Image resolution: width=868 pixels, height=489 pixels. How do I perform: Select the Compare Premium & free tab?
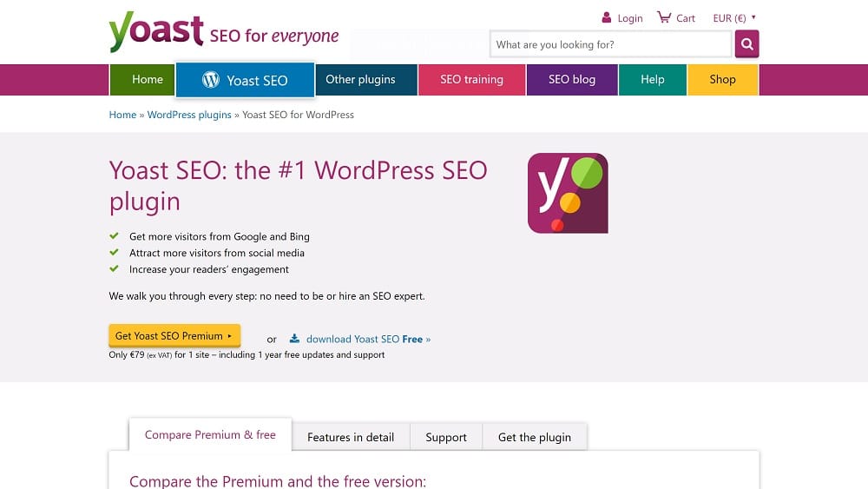pyautogui.click(x=210, y=435)
